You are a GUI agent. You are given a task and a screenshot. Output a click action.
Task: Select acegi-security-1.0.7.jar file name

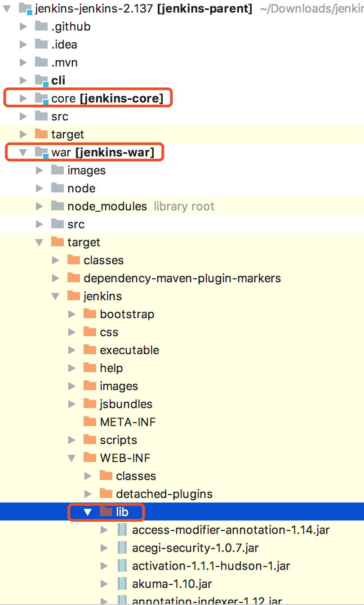(x=195, y=548)
